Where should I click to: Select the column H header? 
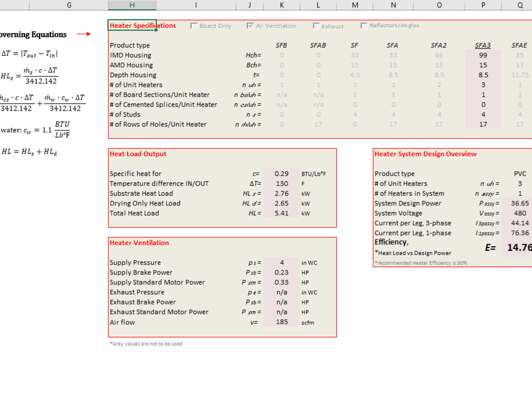pos(132,5)
